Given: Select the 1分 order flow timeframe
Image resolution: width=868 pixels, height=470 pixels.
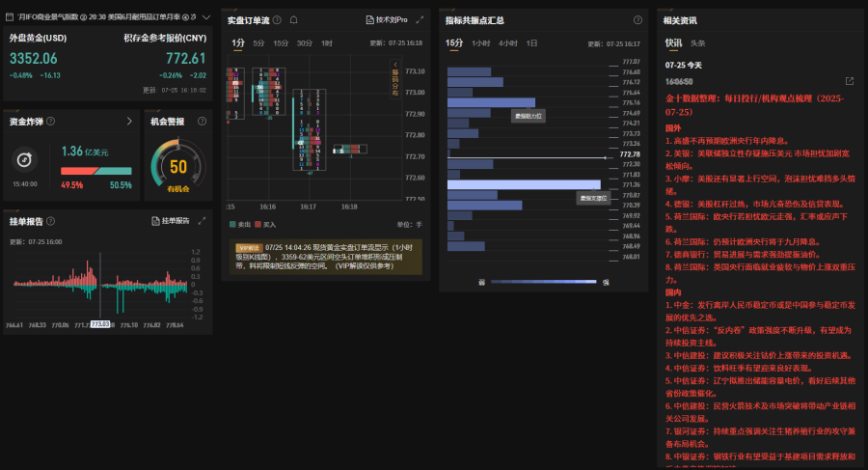Looking at the screenshot, I should pyautogui.click(x=238, y=43).
